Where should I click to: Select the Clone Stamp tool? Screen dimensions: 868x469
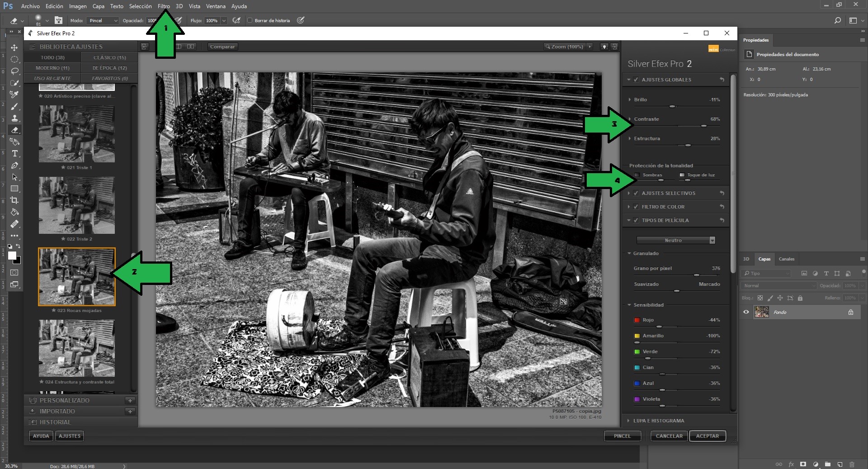point(14,118)
